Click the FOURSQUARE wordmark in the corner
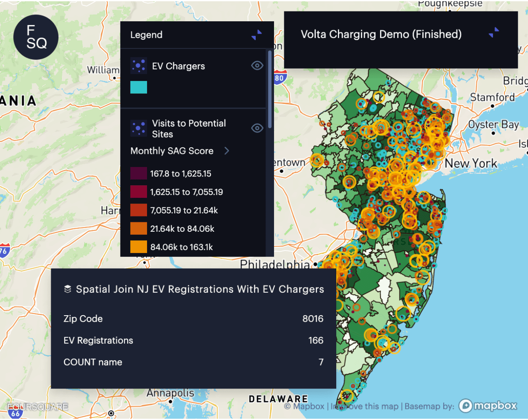Image resolution: width=528 pixels, height=420 pixels. [x=38, y=407]
